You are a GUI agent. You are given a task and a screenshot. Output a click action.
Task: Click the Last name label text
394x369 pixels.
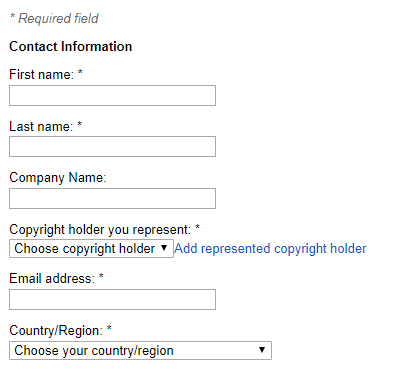(41, 127)
